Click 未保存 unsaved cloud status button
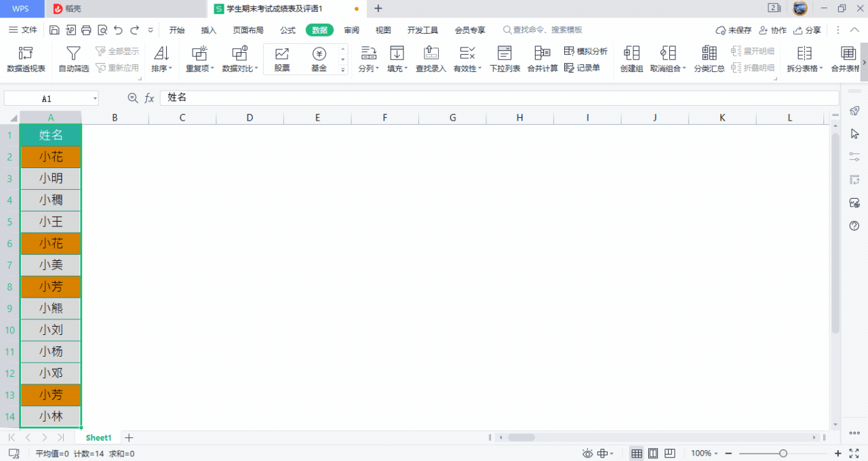 pos(734,30)
